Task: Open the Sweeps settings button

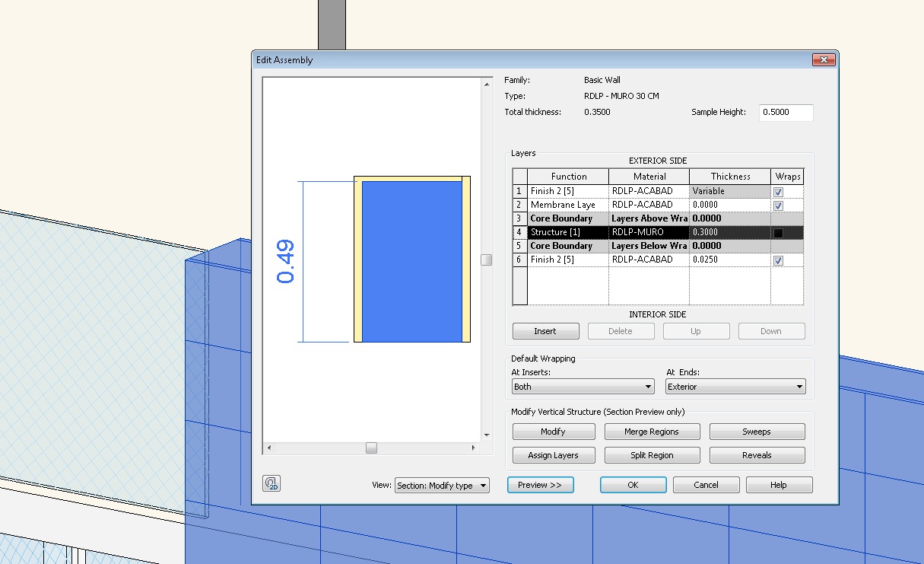Action: click(x=757, y=432)
